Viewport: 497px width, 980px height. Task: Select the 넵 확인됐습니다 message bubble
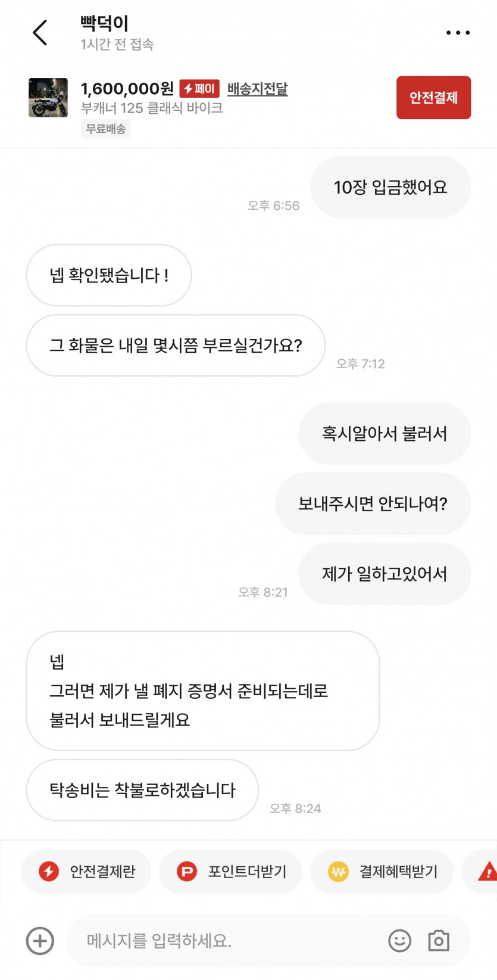[109, 275]
